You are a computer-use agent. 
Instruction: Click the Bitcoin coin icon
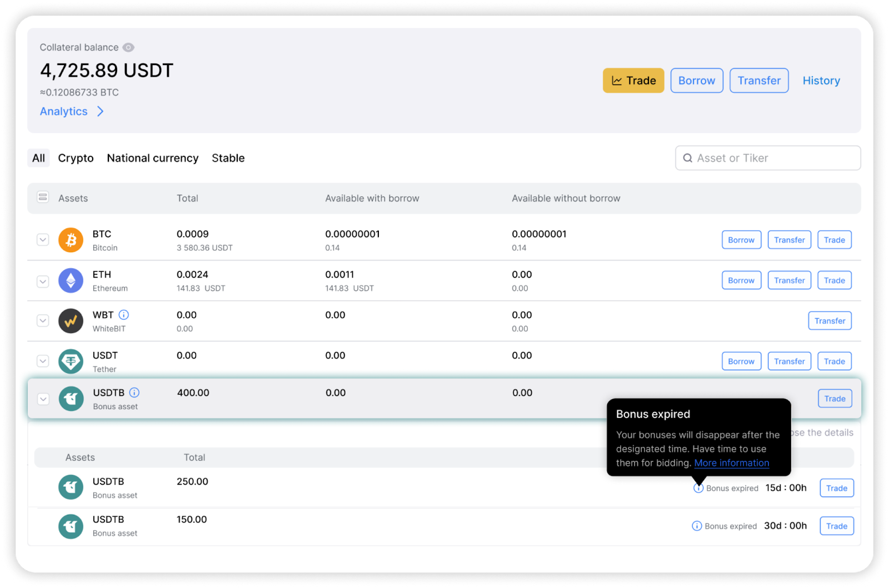pyautogui.click(x=71, y=240)
